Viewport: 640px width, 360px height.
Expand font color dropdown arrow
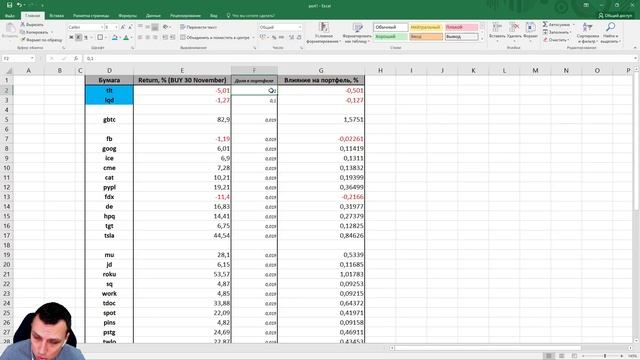(x=131, y=38)
